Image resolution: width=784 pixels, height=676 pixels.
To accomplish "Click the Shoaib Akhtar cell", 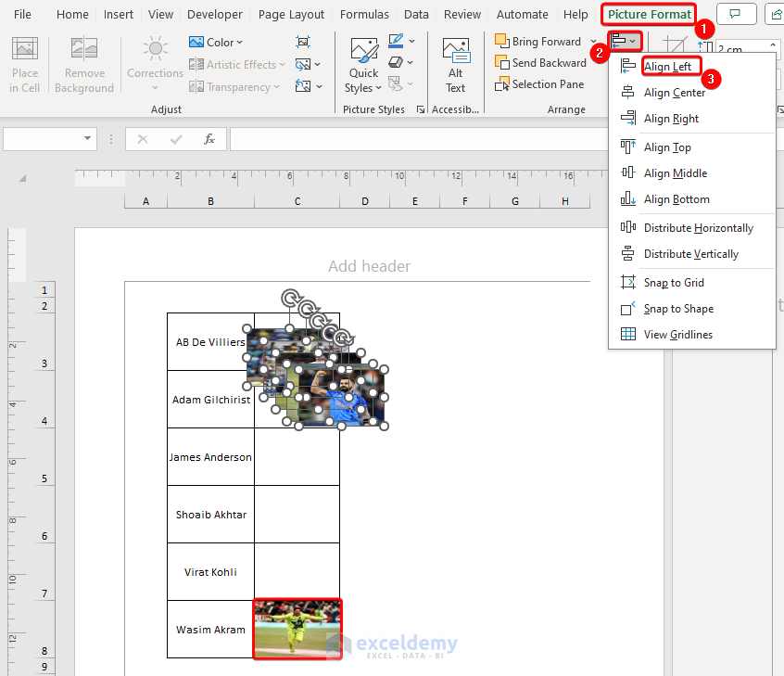I will click(210, 515).
